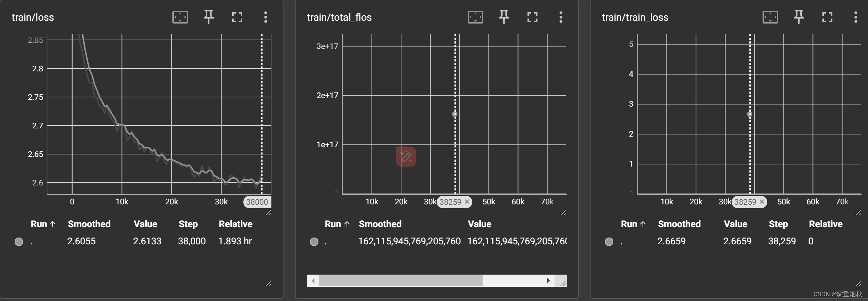868x301 pixels.
Task: Fit domain to data in train/train_loss card
Action: (x=770, y=17)
